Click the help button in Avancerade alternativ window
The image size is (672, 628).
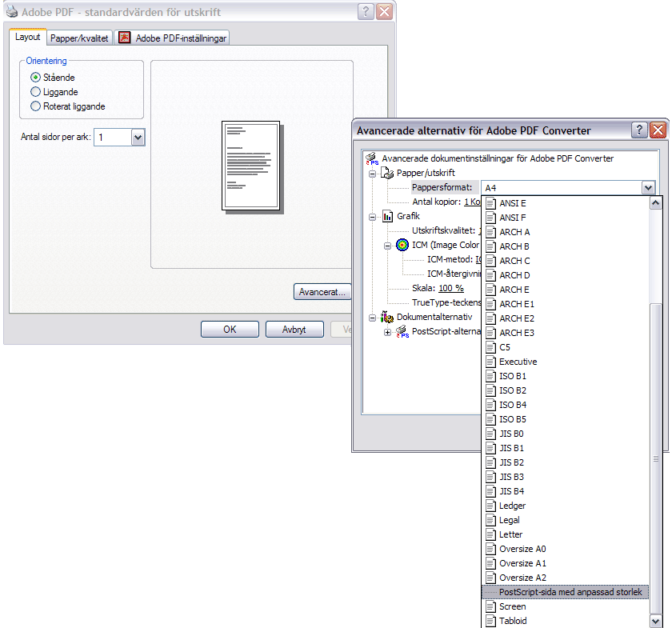point(639,130)
